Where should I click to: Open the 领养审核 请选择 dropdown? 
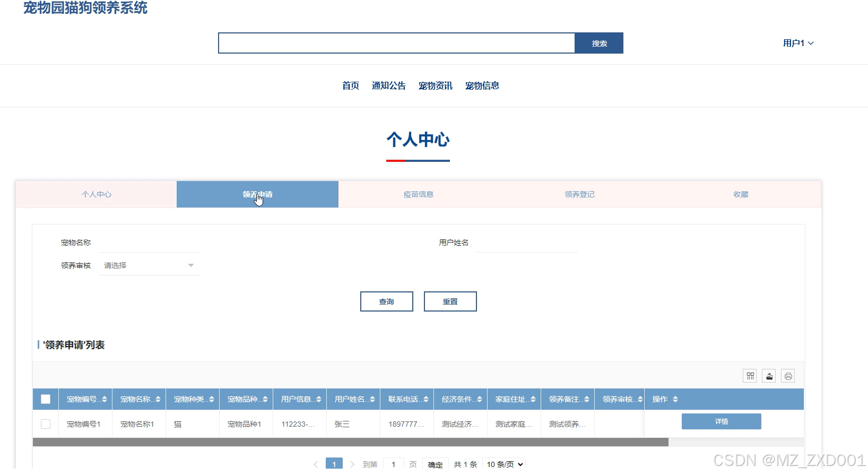click(x=149, y=265)
